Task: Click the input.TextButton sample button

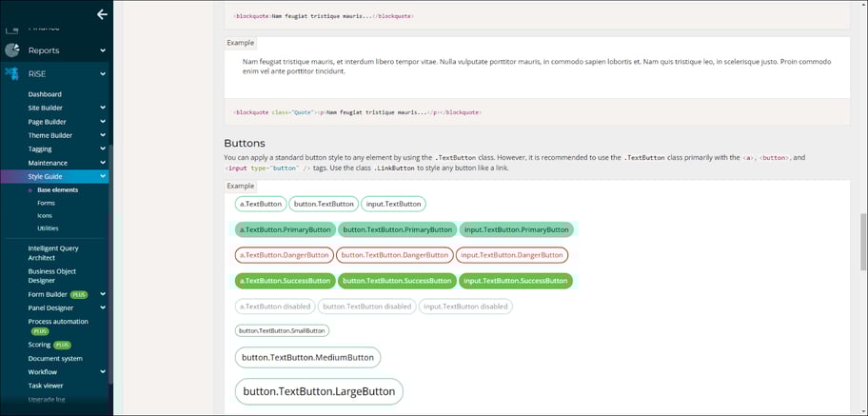Action: [x=394, y=204]
